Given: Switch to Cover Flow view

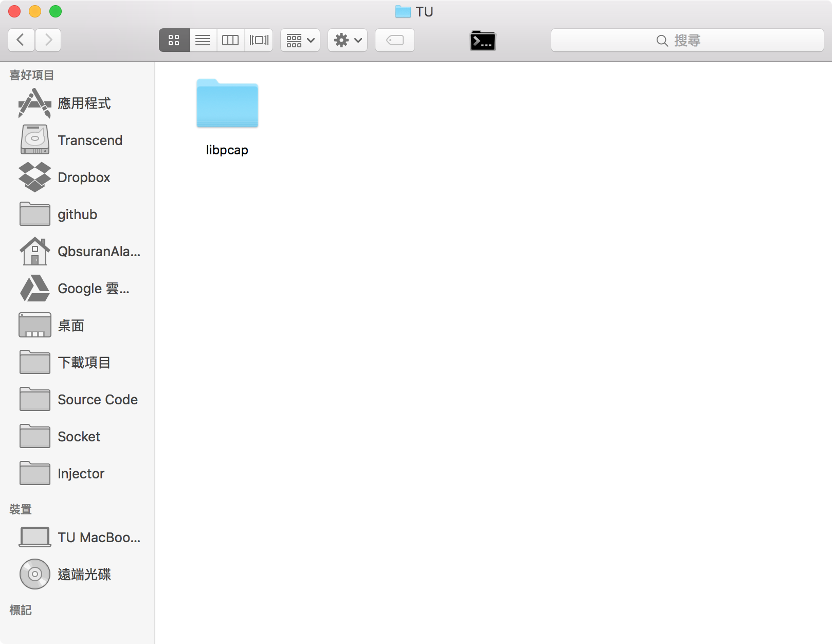Looking at the screenshot, I should point(259,40).
